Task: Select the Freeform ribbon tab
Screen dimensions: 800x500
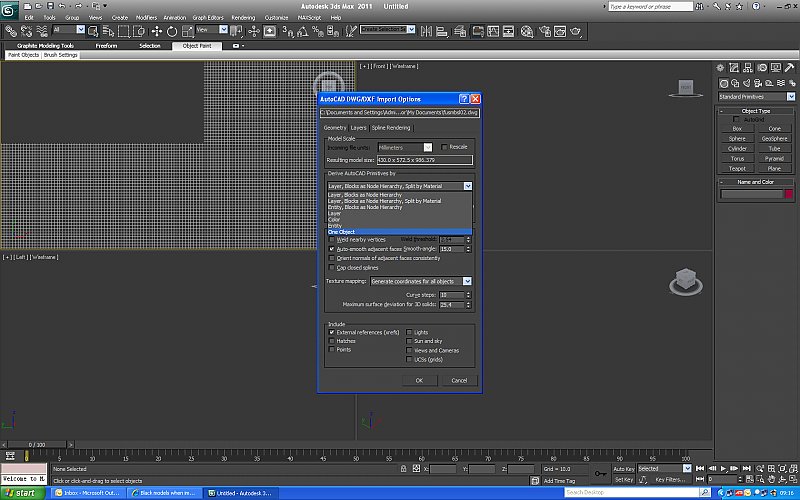Action: (106, 45)
